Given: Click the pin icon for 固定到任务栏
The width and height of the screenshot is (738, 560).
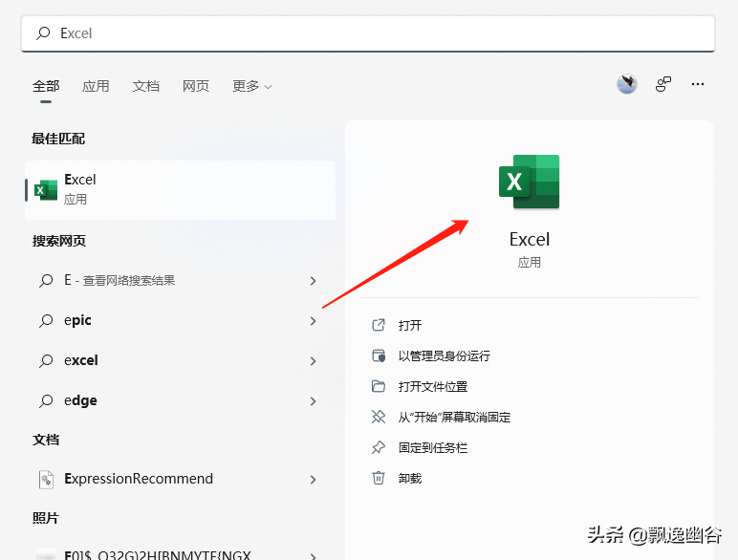Looking at the screenshot, I should 379,447.
